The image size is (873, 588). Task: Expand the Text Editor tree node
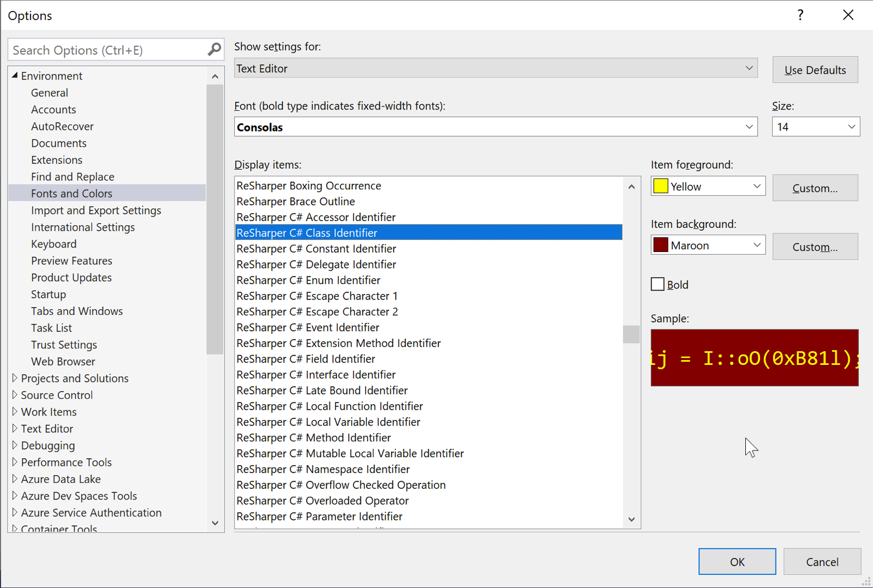(15, 428)
